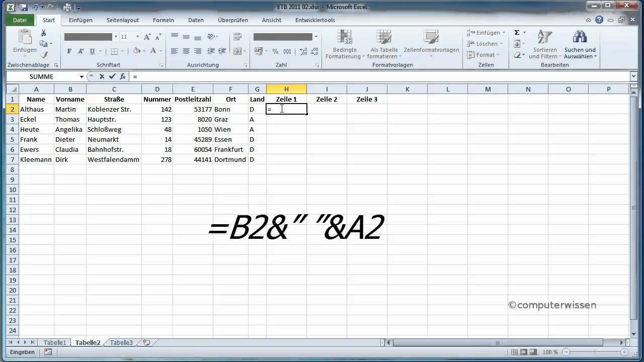Cancel formula entry with X button
644x362 pixels.
pyautogui.click(x=102, y=76)
